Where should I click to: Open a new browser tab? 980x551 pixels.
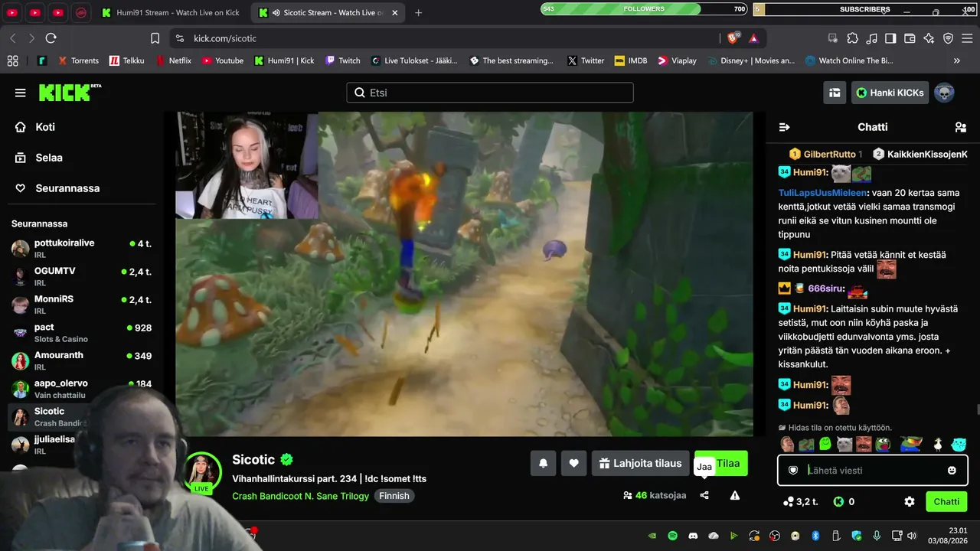pyautogui.click(x=419, y=13)
